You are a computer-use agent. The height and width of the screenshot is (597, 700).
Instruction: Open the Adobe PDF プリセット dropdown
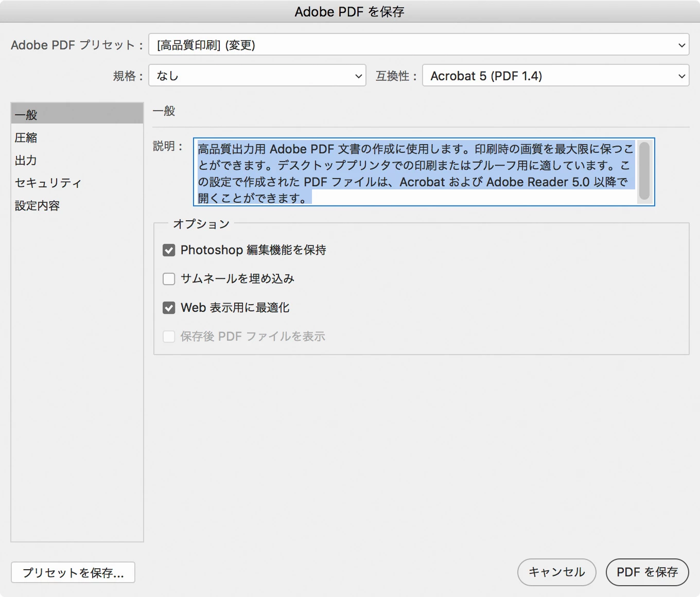pyautogui.click(x=419, y=45)
